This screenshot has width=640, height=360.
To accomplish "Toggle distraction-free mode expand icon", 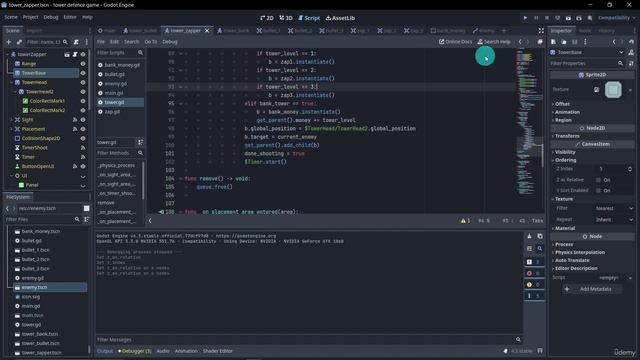I will point(541,31).
